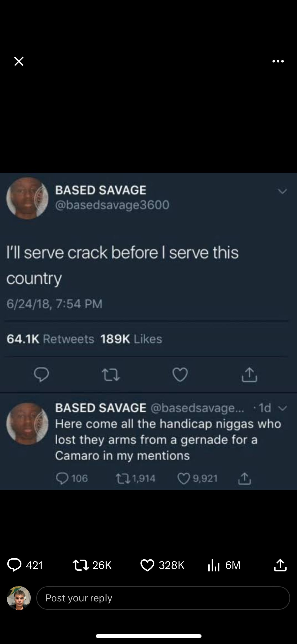Viewport: 297px width, 644px height.
Task: Expand the chevron beside BASED SAVAGE header
Action: 282,191
